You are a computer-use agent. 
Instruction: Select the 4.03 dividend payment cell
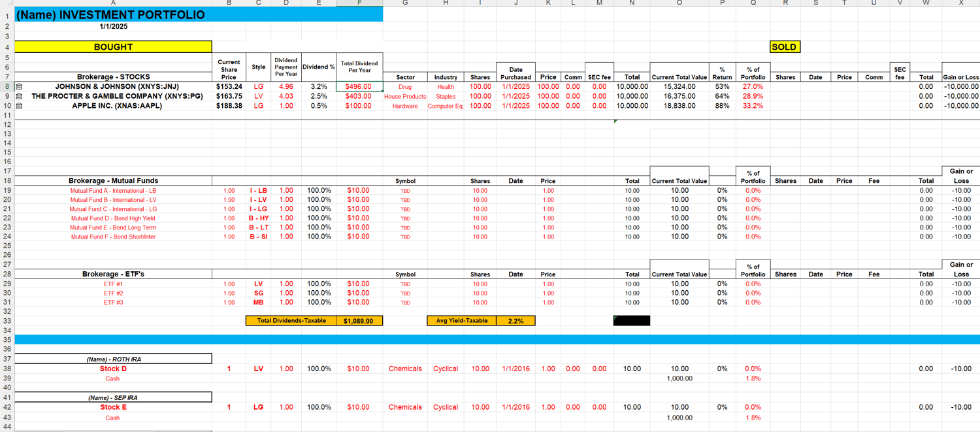pyautogui.click(x=286, y=96)
